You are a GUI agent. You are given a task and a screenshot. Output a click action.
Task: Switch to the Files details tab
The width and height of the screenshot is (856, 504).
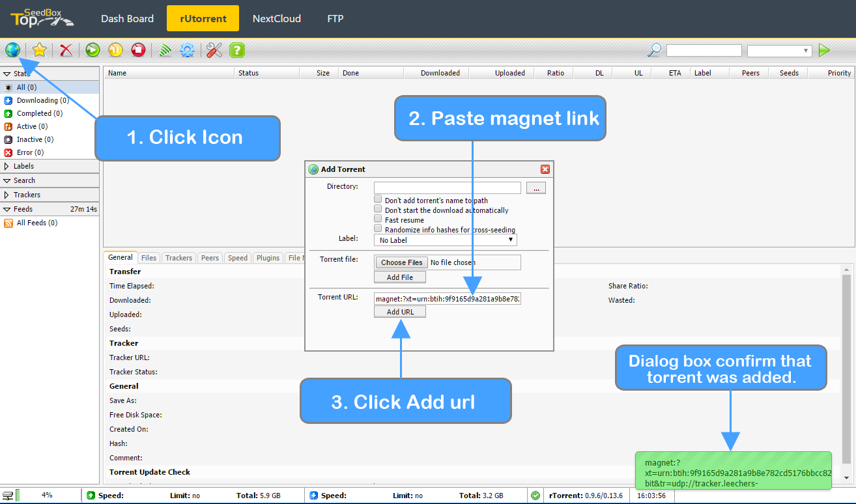(x=149, y=258)
